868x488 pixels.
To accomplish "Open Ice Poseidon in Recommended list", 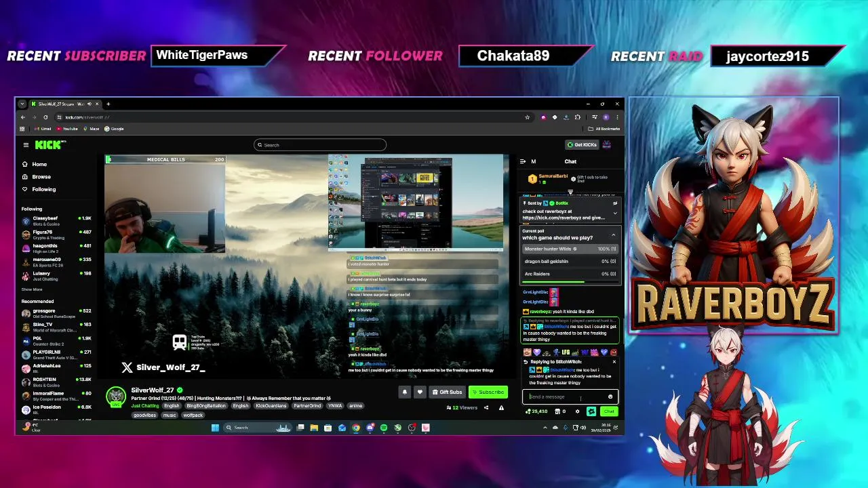I will [56, 409].
